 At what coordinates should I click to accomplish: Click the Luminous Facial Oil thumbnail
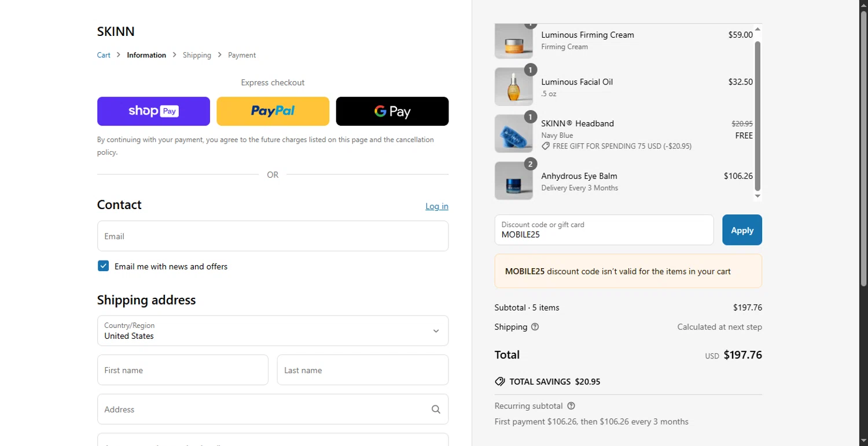coord(514,87)
